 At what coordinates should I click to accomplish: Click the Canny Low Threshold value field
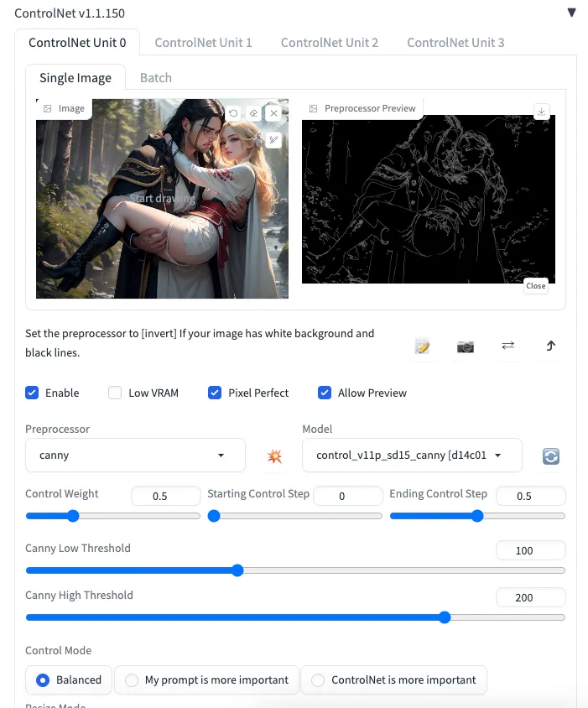coord(530,550)
